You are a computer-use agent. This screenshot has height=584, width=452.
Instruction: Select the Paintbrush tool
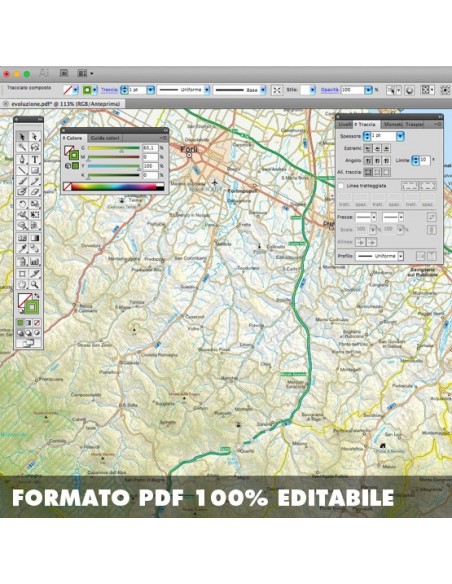pyautogui.click(x=22, y=181)
